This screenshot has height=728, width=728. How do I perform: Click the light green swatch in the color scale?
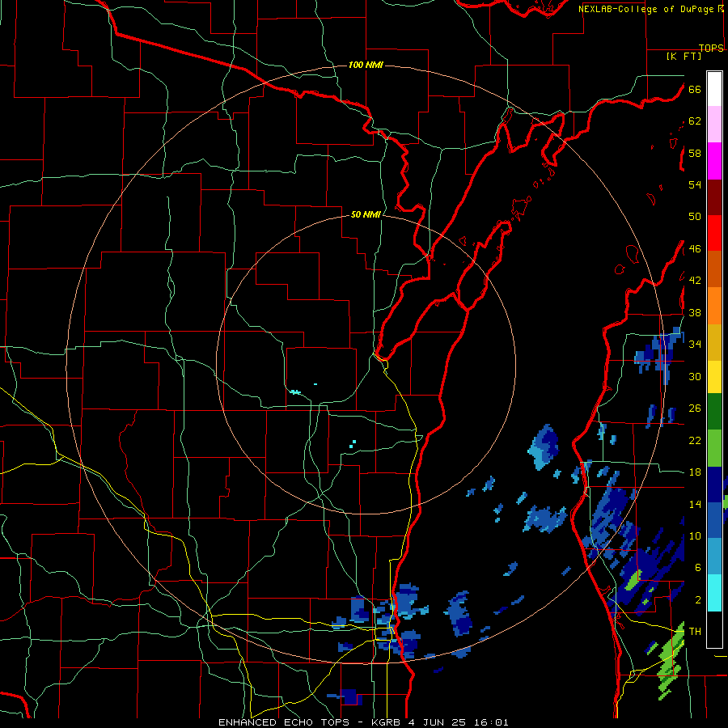pyautogui.click(x=714, y=448)
